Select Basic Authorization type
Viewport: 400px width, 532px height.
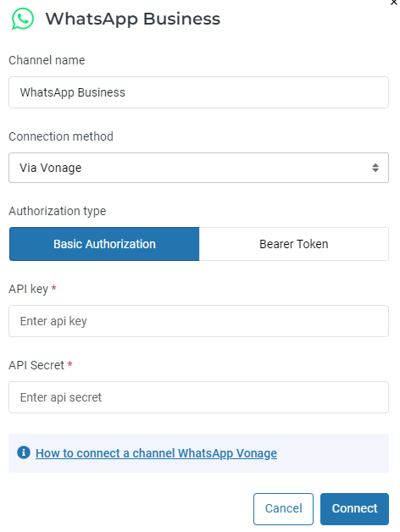(x=104, y=244)
